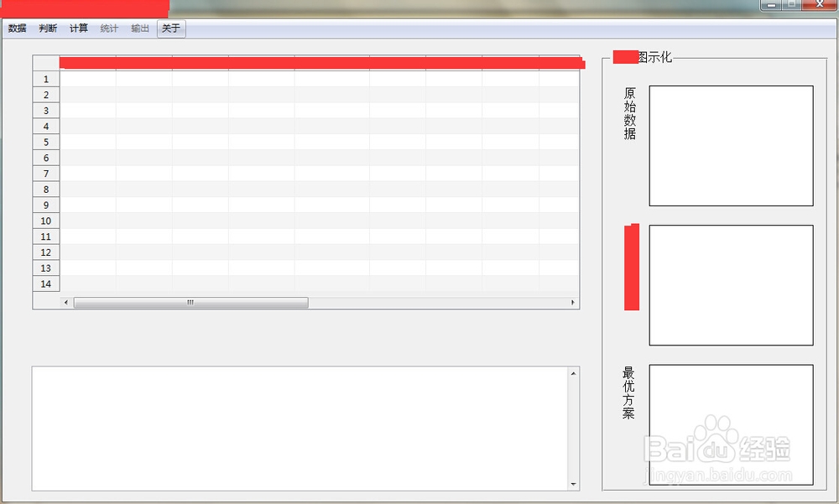Click the greyed-out 输出 menu

click(x=140, y=29)
